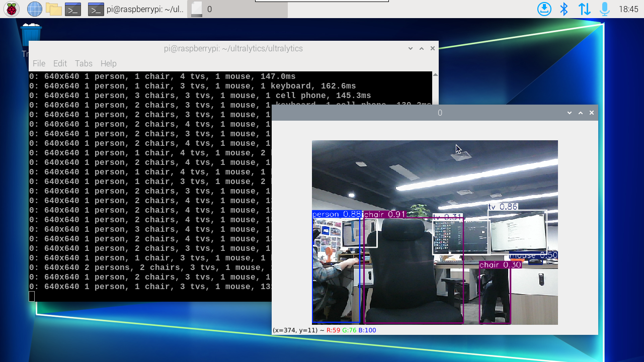Maximize the terminal window
This screenshot has height=362, width=644.
[x=422, y=48]
